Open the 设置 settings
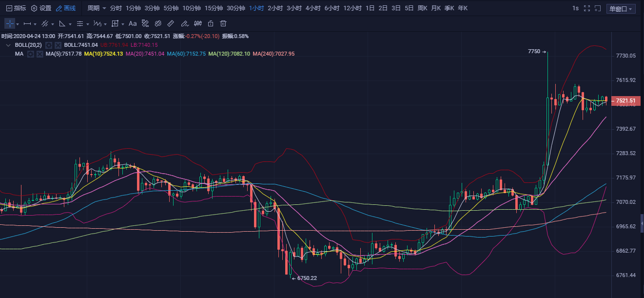Image resolution: width=644 pixels, height=298 pixels. [x=41, y=8]
